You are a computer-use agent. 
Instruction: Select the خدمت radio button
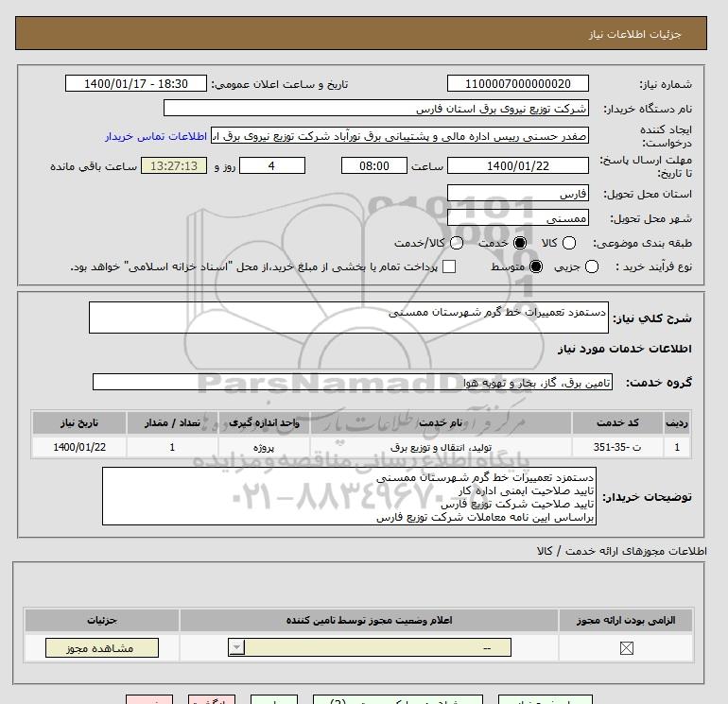click(x=520, y=243)
